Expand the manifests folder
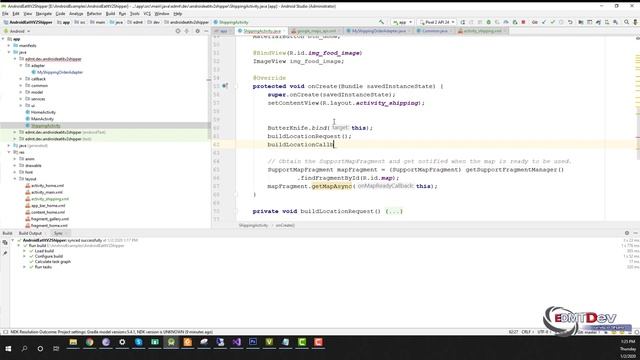This screenshot has height=360, width=640. (9, 46)
